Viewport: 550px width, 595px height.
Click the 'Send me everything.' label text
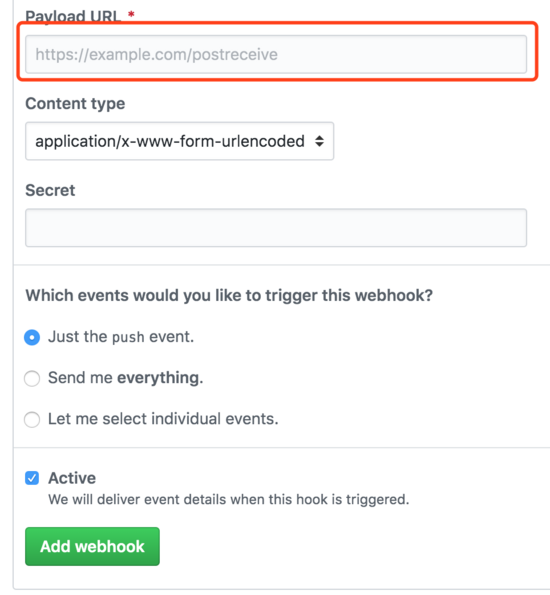coord(126,378)
